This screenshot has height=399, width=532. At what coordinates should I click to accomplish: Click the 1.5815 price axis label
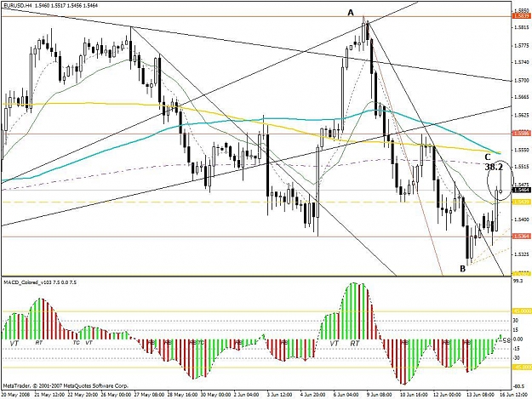[522, 27]
